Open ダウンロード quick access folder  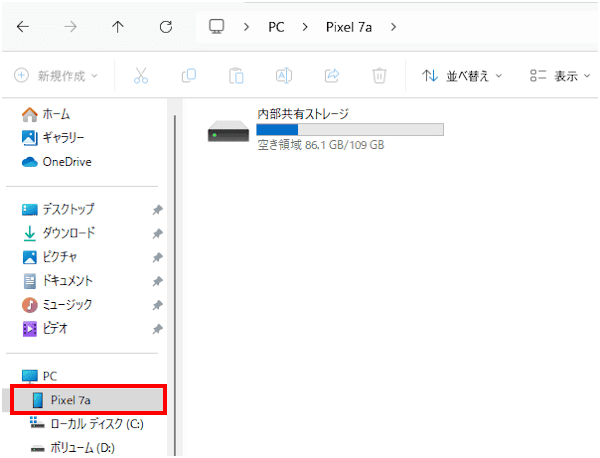tap(59, 233)
